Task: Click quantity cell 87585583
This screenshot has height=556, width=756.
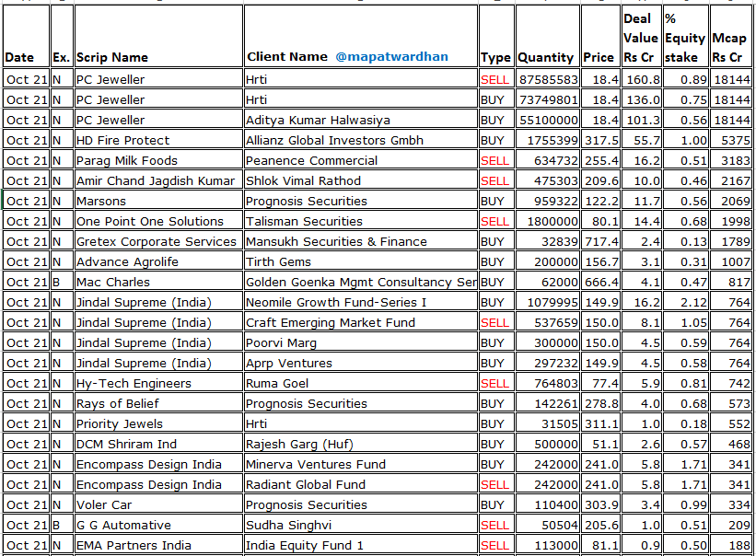Action: pos(548,79)
